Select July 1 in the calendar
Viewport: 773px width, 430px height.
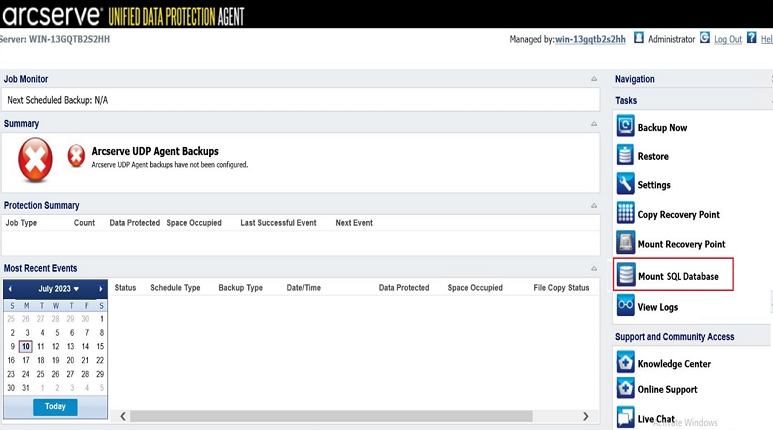[102, 319]
